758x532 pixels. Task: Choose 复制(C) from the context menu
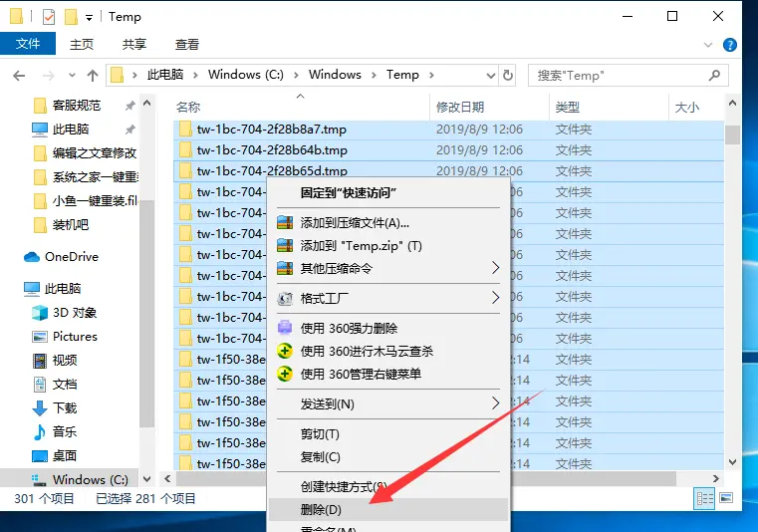click(x=388, y=456)
